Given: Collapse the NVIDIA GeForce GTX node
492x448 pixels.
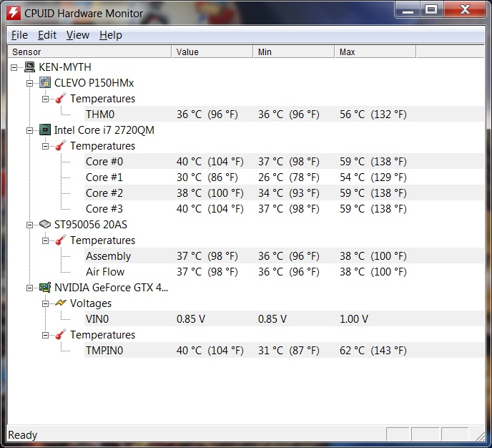Looking at the screenshot, I should point(29,288).
